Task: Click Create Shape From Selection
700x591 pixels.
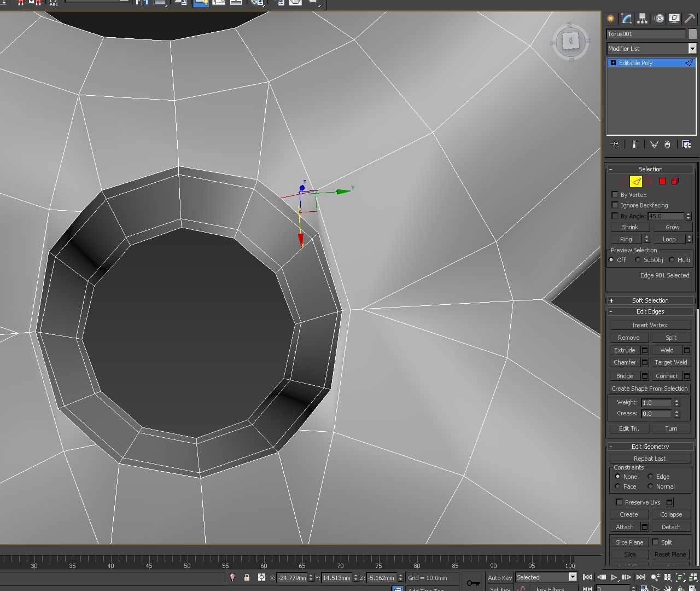Action: click(650, 389)
